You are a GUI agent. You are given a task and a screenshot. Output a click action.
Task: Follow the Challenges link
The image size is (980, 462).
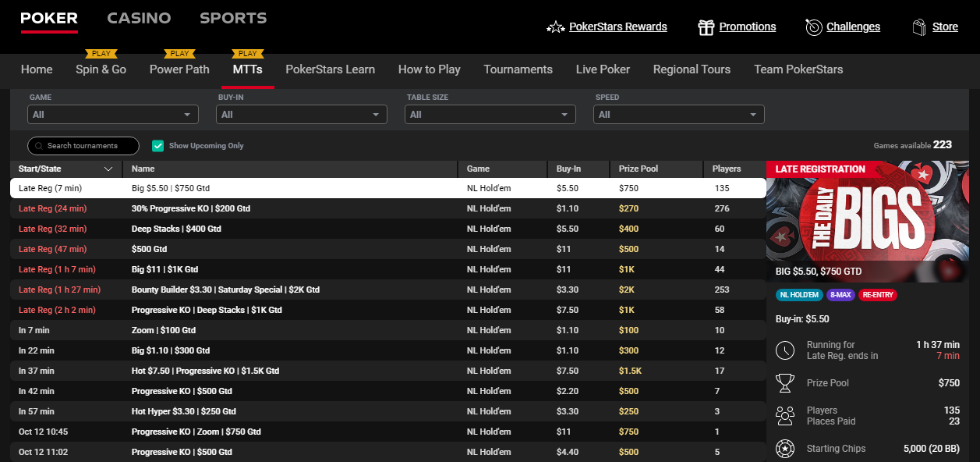click(x=854, y=27)
